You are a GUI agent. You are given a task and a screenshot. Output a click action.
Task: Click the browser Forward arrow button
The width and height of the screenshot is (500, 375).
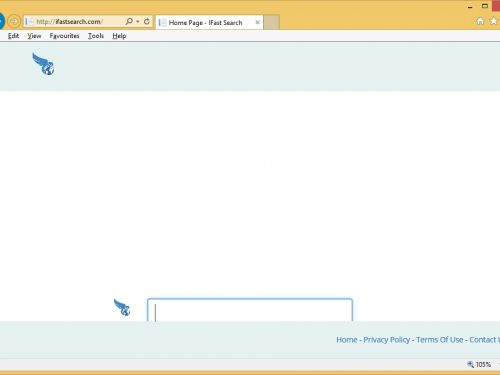pos(14,22)
